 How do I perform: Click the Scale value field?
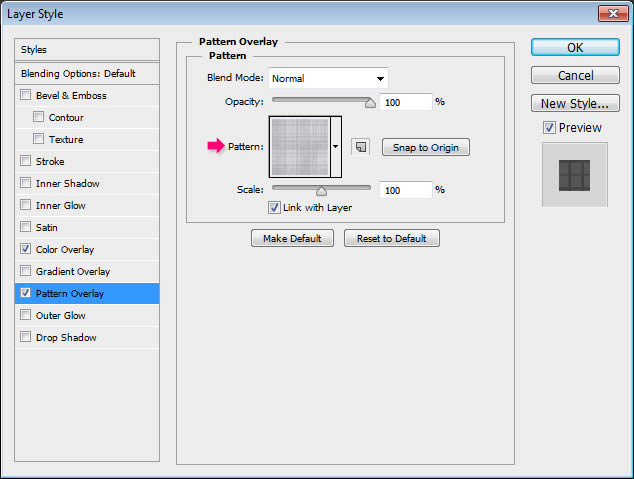(406, 190)
